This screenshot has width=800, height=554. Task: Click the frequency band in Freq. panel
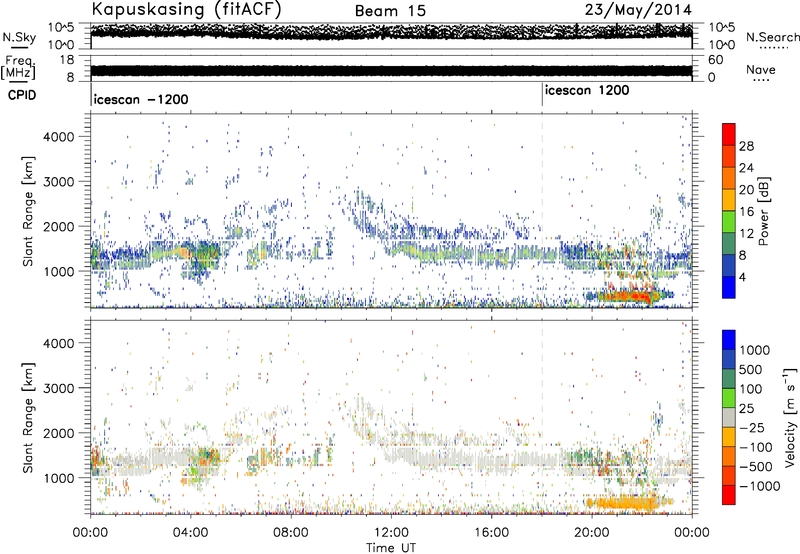(391, 71)
